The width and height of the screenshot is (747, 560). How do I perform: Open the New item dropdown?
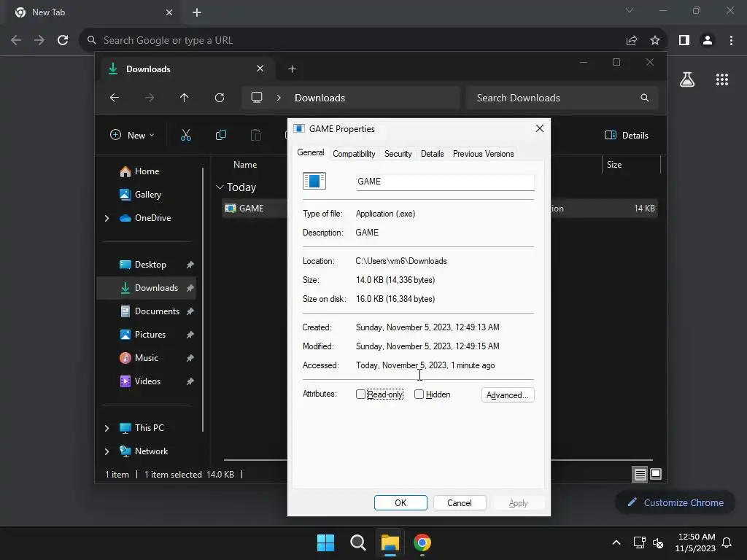[x=133, y=135]
